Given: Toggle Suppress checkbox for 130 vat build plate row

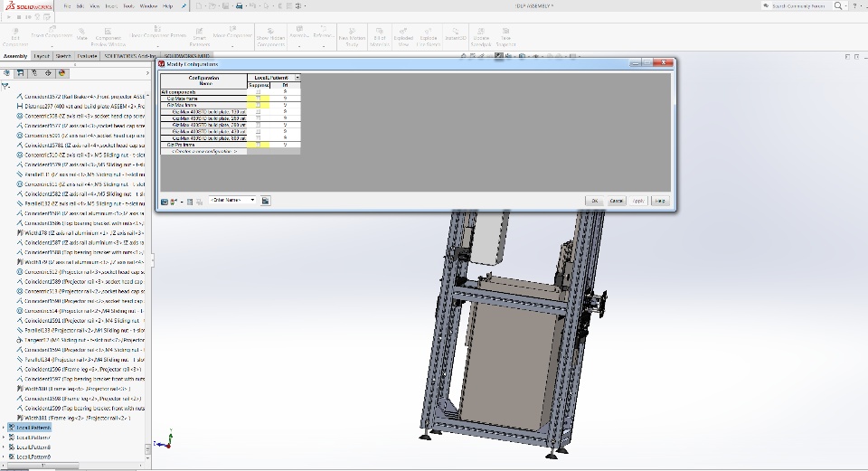Looking at the screenshot, I should [x=258, y=112].
